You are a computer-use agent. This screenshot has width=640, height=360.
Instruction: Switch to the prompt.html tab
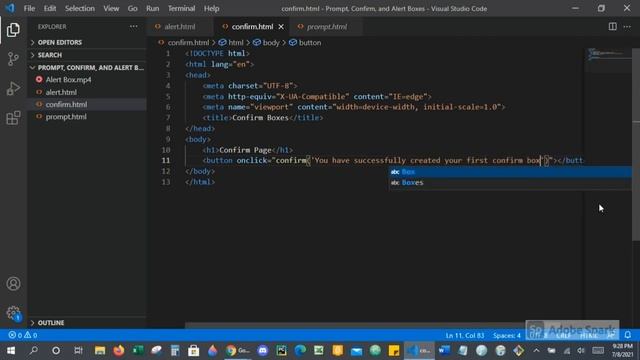(x=327, y=27)
